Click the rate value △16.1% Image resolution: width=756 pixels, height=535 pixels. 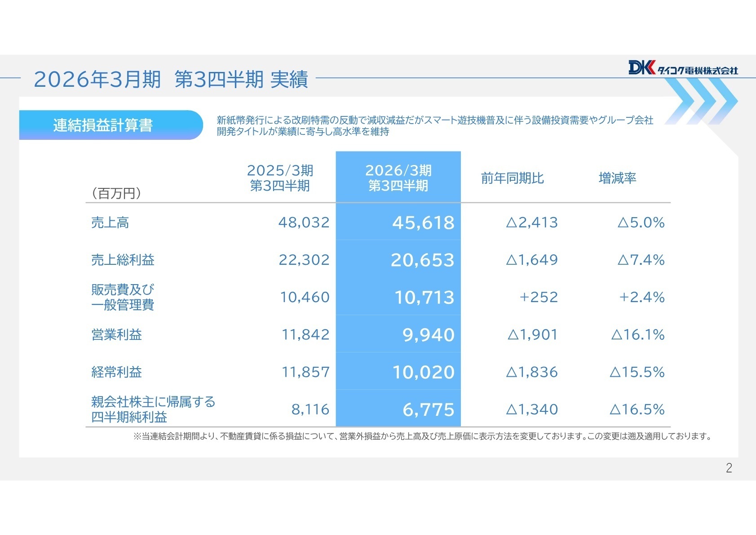[638, 334]
